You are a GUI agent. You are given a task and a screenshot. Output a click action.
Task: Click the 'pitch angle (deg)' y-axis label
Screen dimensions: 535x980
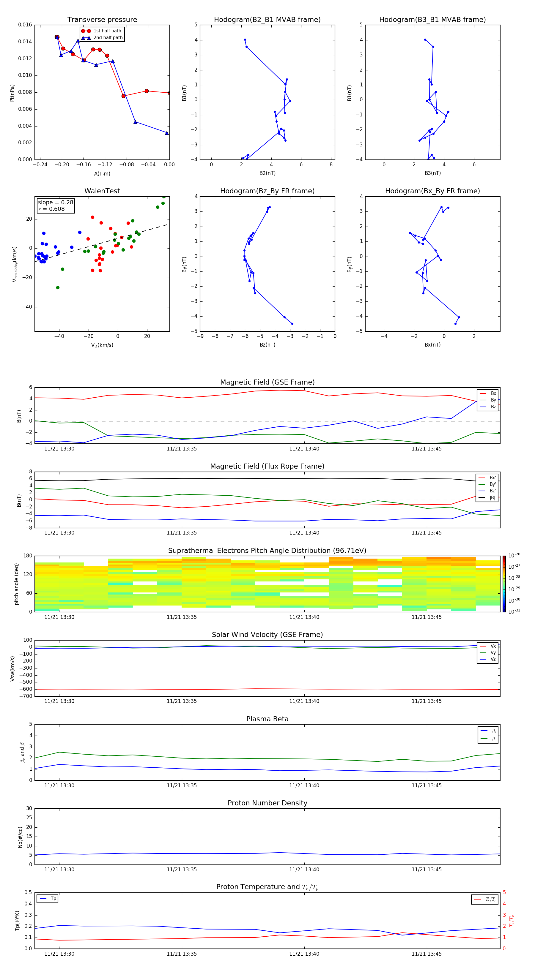(16, 584)
